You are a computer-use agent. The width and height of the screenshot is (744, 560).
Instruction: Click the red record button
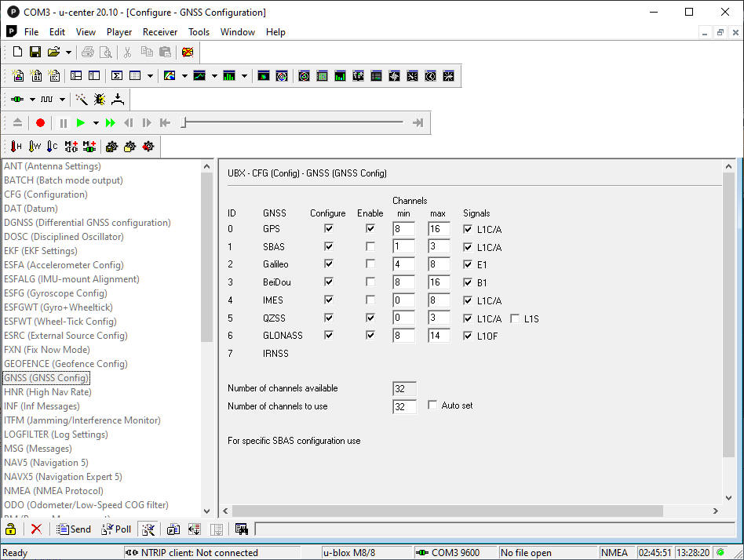[x=40, y=123]
